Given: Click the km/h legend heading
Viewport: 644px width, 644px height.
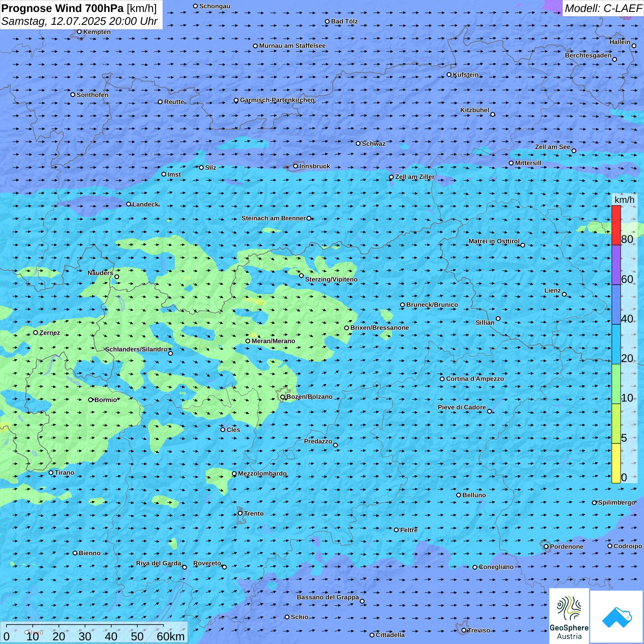Looking at the screenshot, I should click(624, 200).
